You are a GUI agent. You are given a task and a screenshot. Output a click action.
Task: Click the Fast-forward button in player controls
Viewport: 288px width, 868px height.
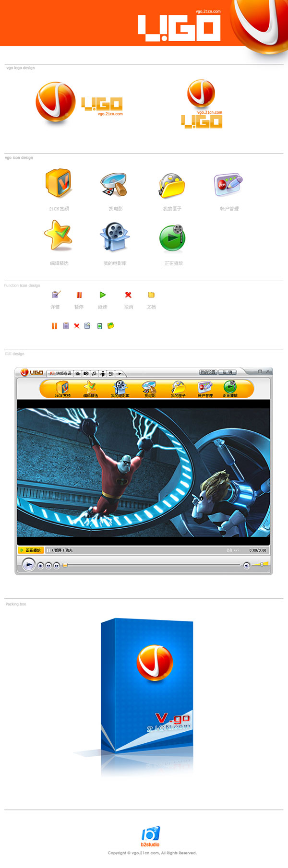57,566
